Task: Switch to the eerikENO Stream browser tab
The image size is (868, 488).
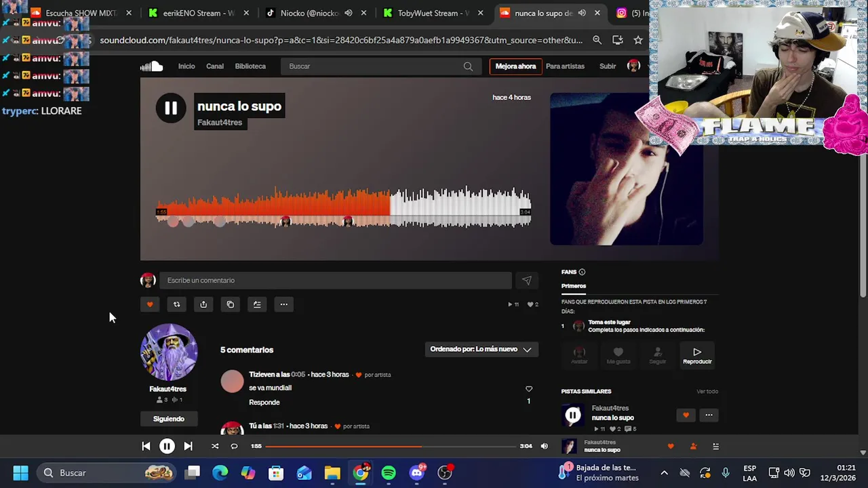Action: point(199,13)
